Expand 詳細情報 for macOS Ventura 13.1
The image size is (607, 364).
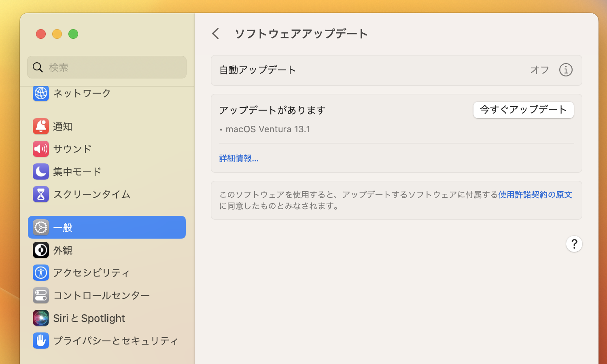(x=238, y=158)
